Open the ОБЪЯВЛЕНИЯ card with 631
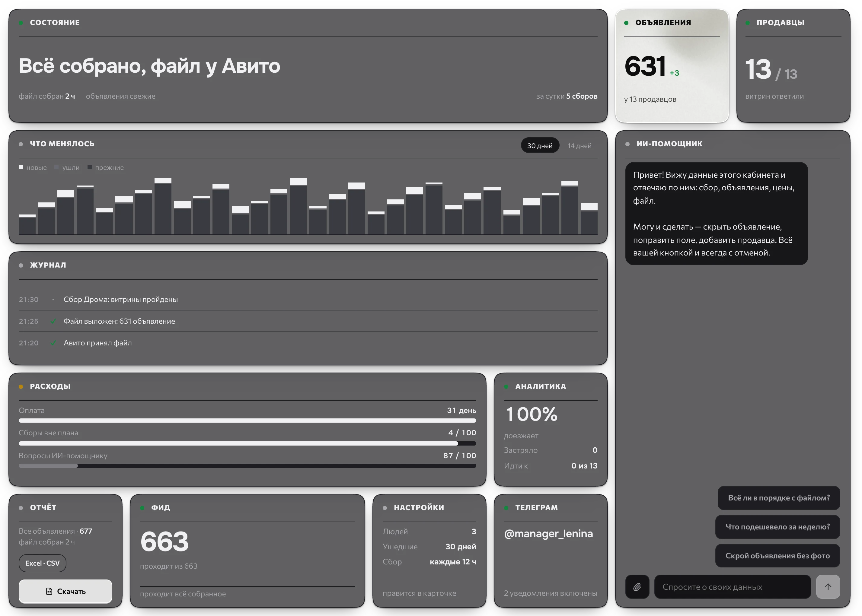 pos(672,66)
